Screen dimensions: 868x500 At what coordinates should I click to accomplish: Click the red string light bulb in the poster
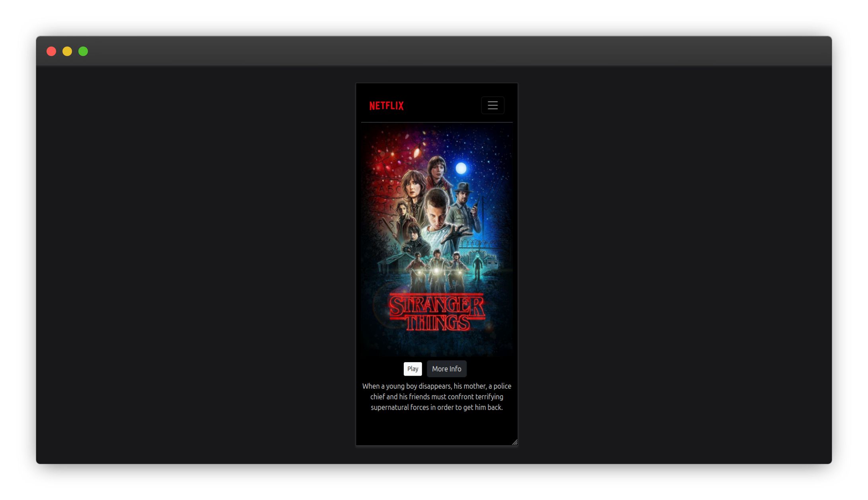coord(417,152)
